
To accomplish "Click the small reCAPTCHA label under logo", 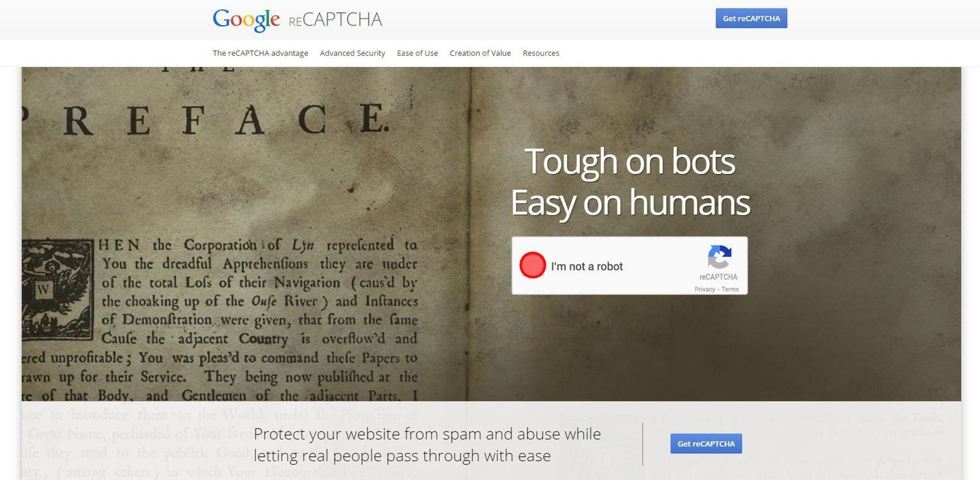I will [718, 277].
